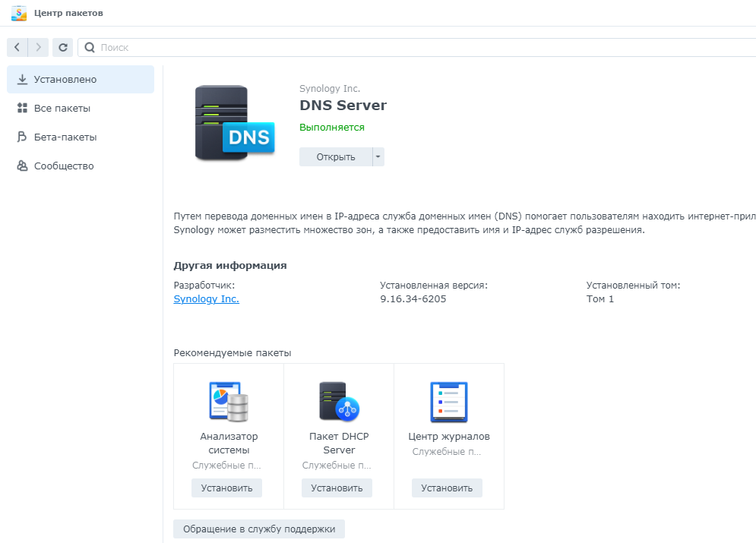The height and width of the screenshot is (543, 756).
Task: Click the Том 1 volume value
Action: [x=600, y=298]
